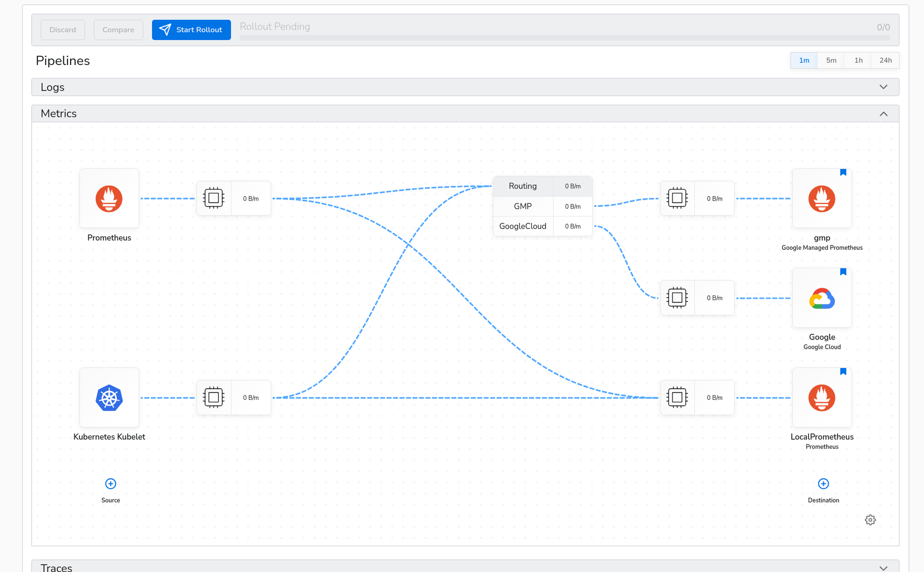924x572 pixels.
Task: Click the Discard button
Action: (x=63, y=30)
